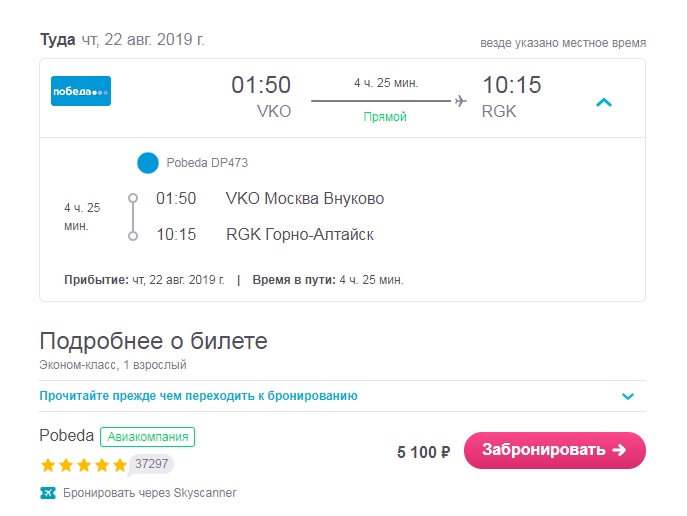Screen dimensions: 687x516
Task: Select 'RGK Горно-Алтайск' airport row
Action: click(x=300, y=235)
